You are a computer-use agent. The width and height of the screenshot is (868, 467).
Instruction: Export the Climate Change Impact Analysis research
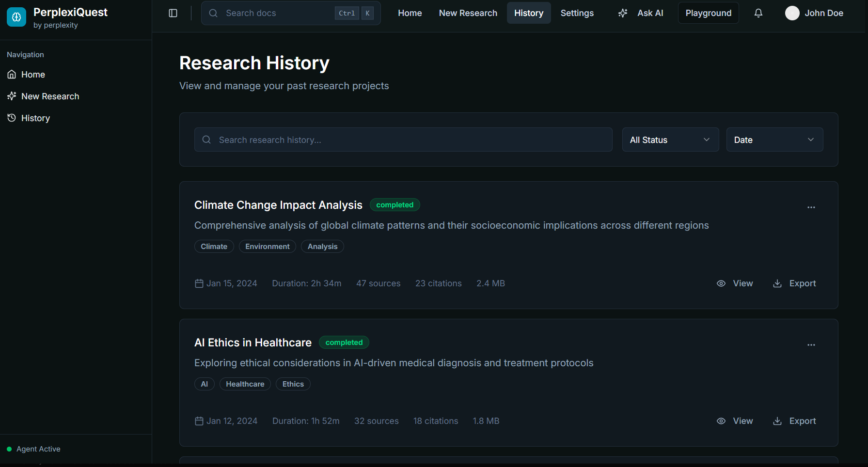794,283
